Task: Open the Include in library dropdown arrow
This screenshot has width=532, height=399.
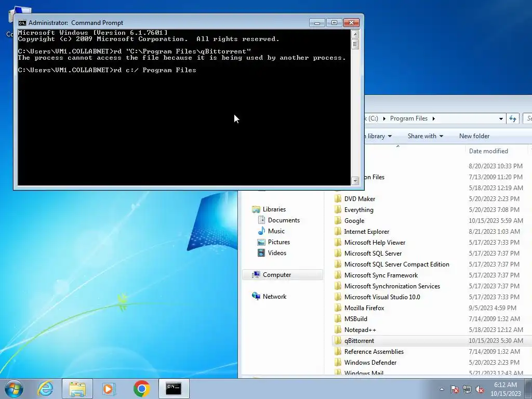Action: (x=390, y=136)
